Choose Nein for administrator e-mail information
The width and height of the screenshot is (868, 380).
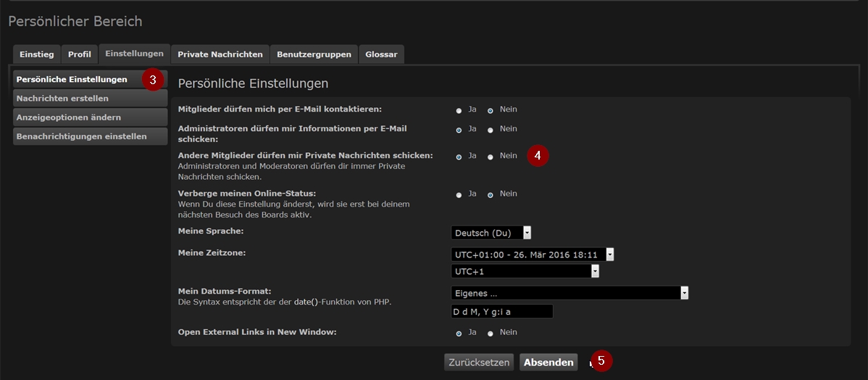point(491,131)
